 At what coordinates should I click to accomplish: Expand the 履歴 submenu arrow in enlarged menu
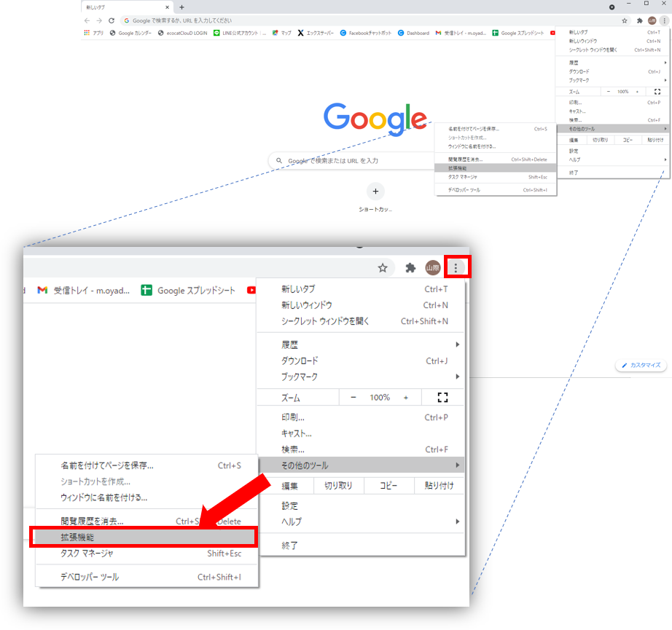457,344
